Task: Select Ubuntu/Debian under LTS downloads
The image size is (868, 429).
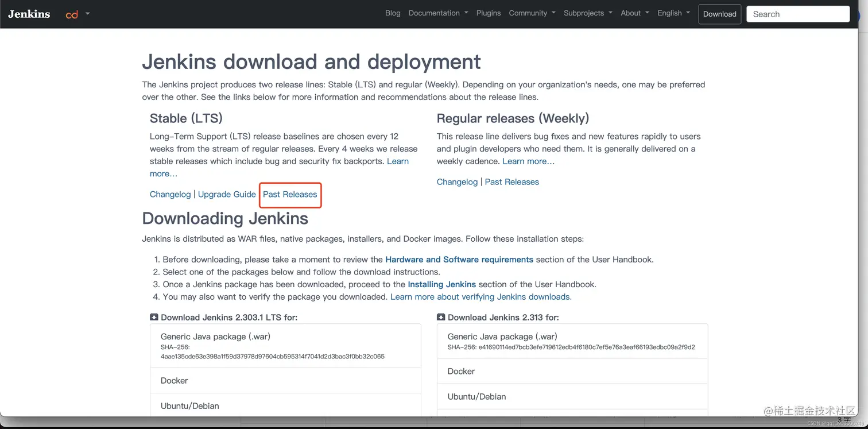Action: [285, 405]
